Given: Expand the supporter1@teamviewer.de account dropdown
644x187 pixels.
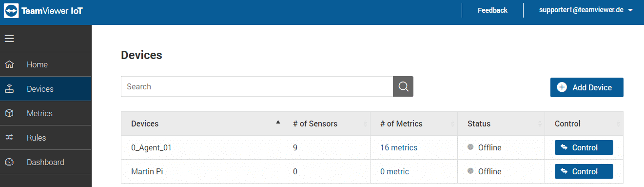Looking at the screenshot, I should (x=585, y=10).
